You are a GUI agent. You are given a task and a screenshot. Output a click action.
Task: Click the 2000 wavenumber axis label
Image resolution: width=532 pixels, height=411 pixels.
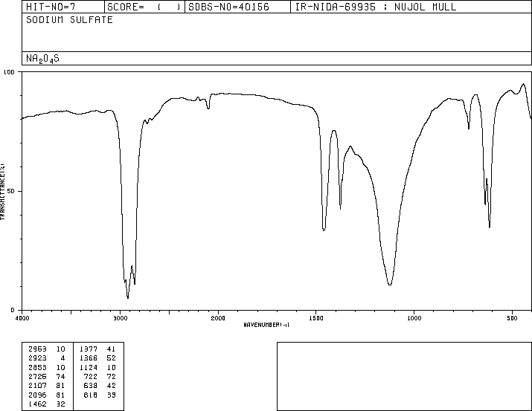218,318
